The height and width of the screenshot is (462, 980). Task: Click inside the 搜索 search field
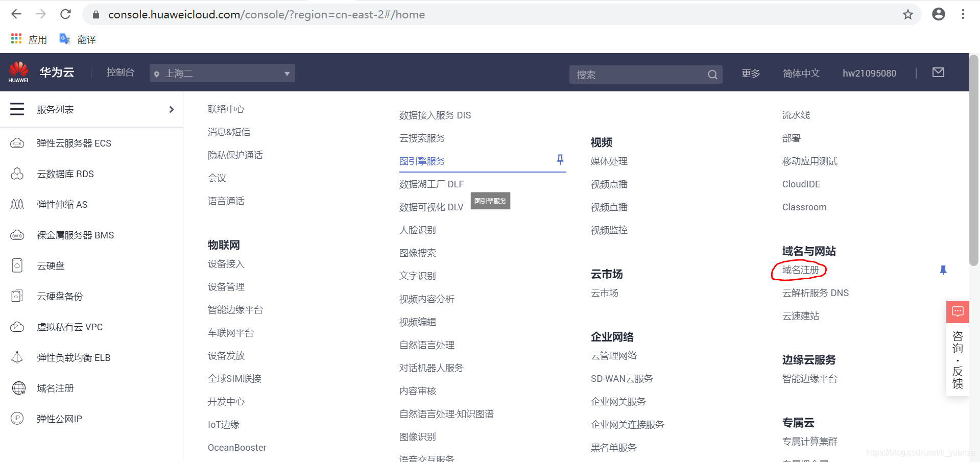tap(638, 74)
